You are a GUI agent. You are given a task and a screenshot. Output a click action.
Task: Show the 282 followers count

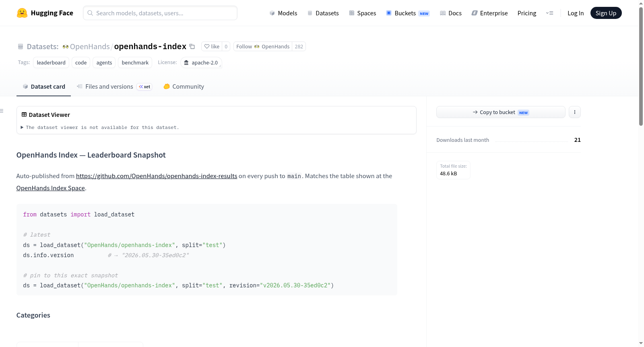click(x=299, y=46)
